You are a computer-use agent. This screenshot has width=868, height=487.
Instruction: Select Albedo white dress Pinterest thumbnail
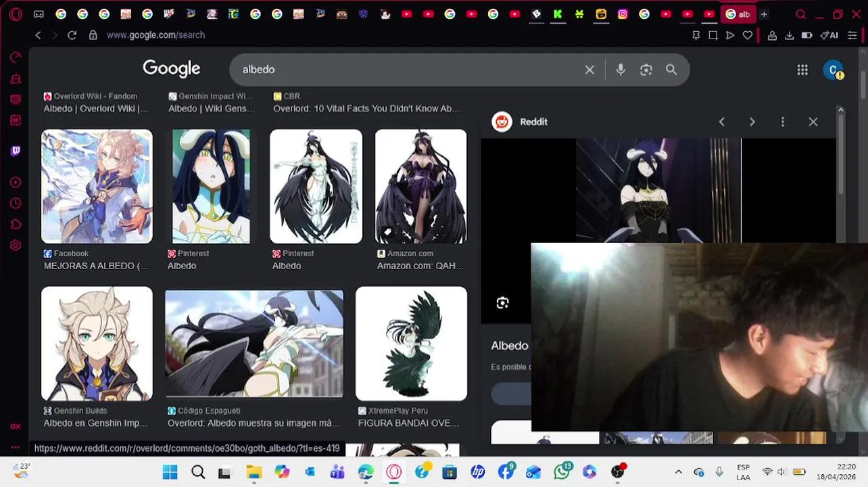[316, 186]
